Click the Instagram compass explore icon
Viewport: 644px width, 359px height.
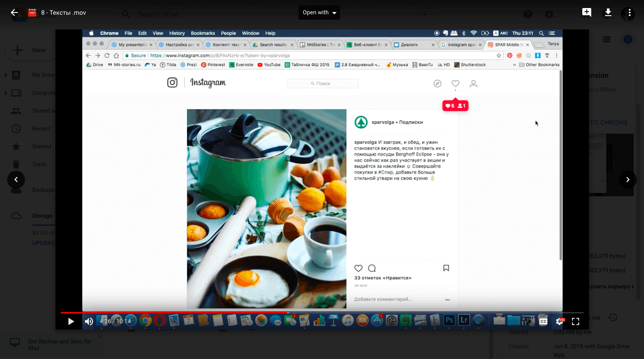point(437,84)
